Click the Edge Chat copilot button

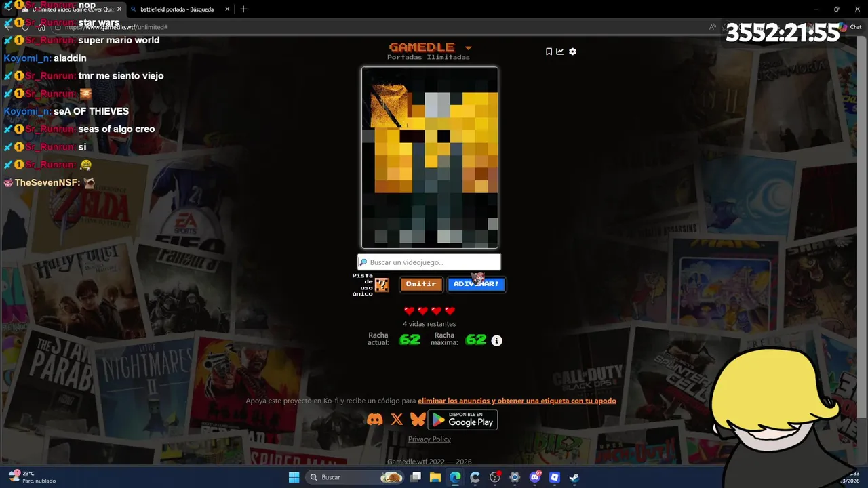point(850,27)
